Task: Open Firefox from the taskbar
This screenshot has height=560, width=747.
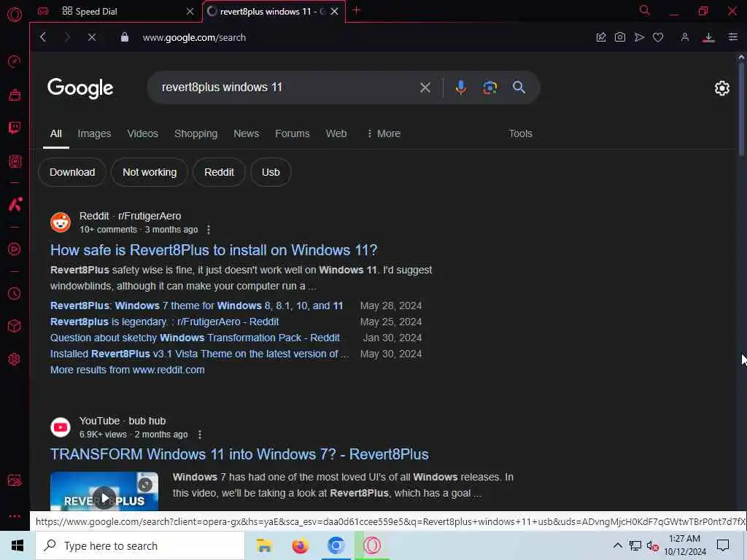Action: [300, 545]
